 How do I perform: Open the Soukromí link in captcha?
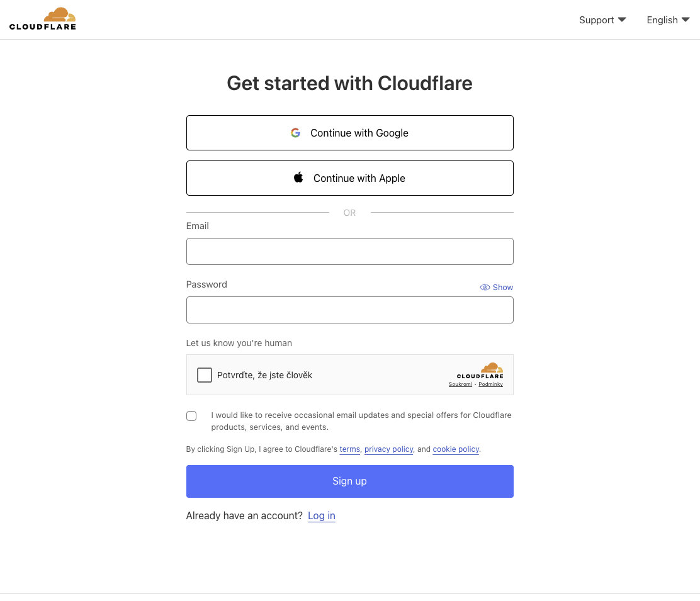[460, 384]
